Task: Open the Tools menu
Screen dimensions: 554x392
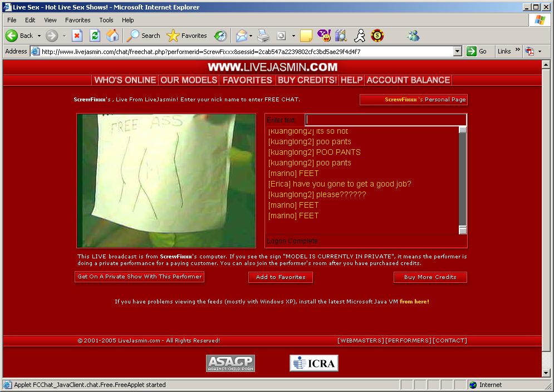Action: click(106, 20)
